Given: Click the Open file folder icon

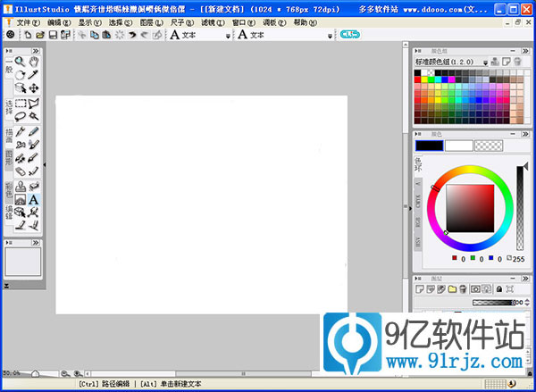Looking at the screenshot, I should tap(40, 35).
